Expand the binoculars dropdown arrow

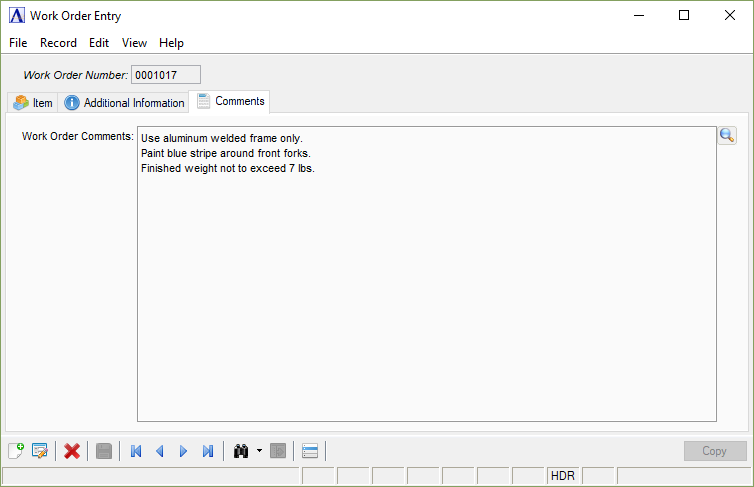click(x=259, y=451)
